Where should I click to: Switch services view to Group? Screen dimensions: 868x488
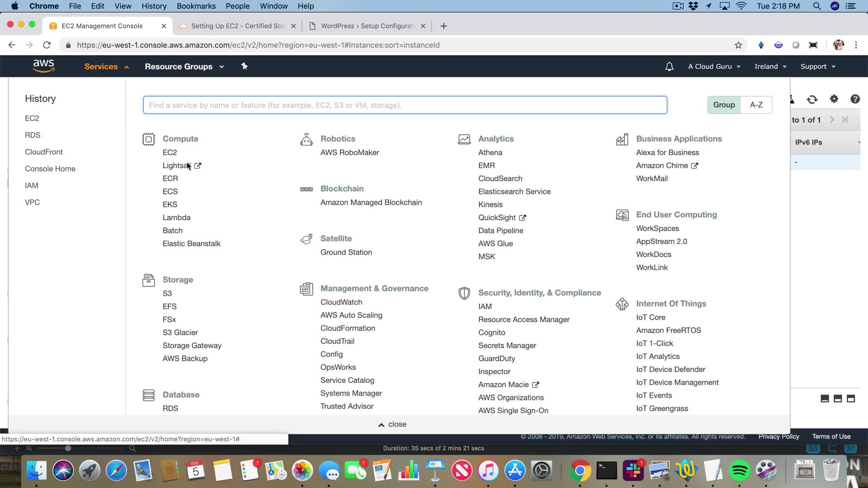coord(724,105)
